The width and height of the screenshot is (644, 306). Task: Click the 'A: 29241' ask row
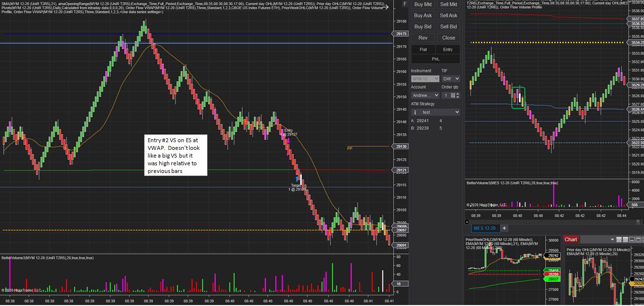click(426, 120)
